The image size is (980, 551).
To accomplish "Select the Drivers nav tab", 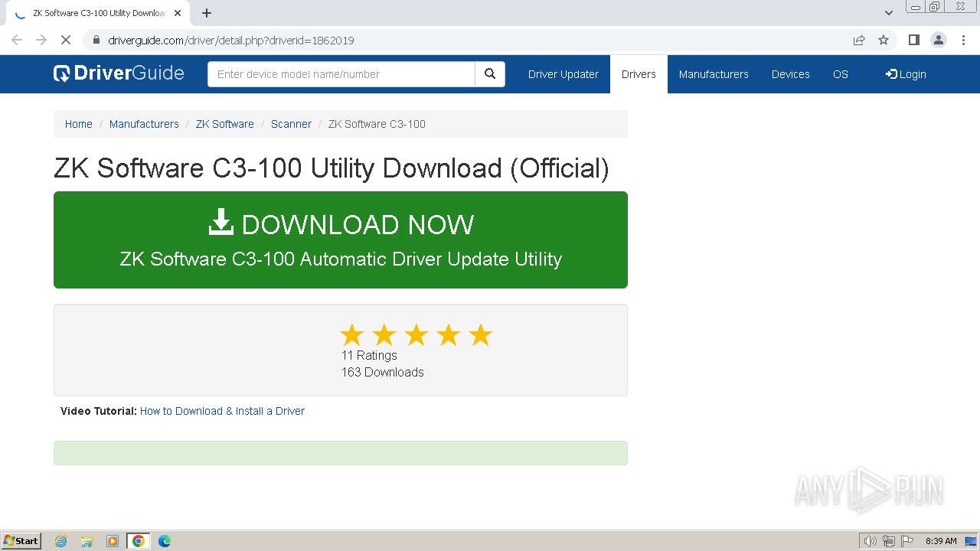I will (x=639, y=74).
